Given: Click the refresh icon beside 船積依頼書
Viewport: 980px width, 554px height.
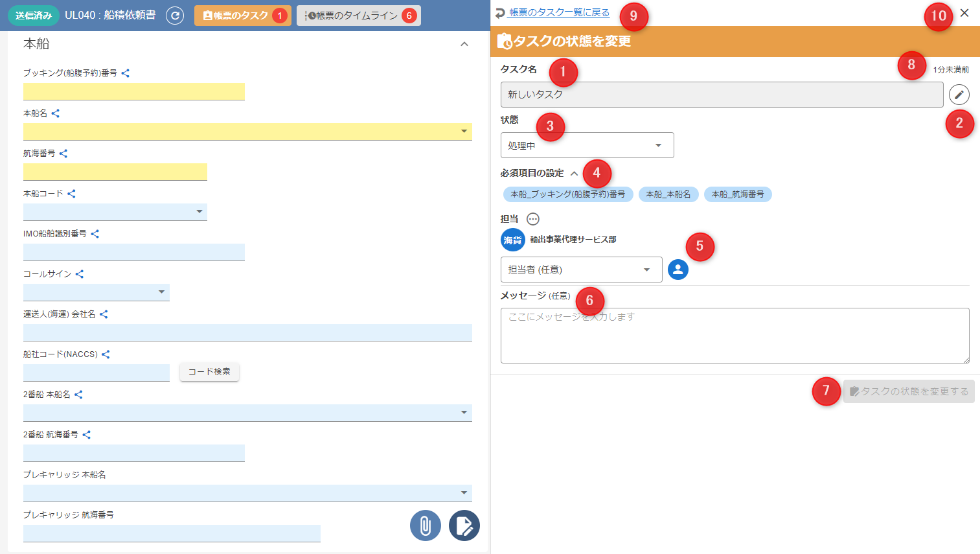Looking at the screenshot, I should [175, 16].
